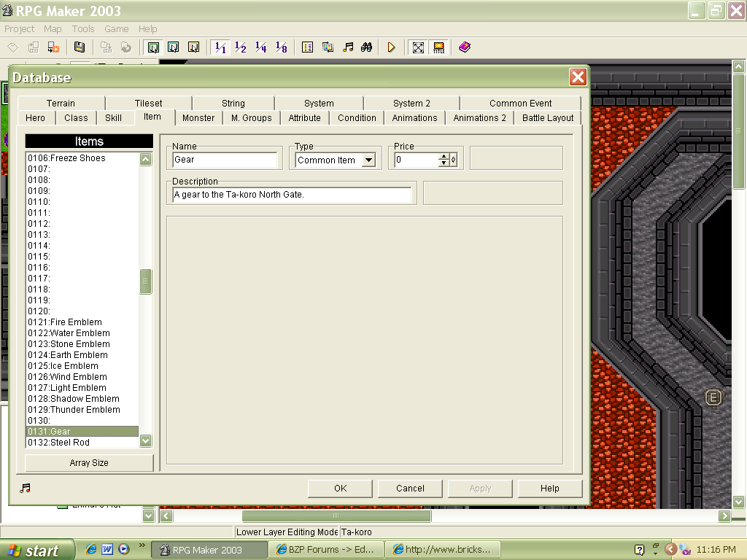Open the Common Event tab
747x560 pixels.
[520, 103]
